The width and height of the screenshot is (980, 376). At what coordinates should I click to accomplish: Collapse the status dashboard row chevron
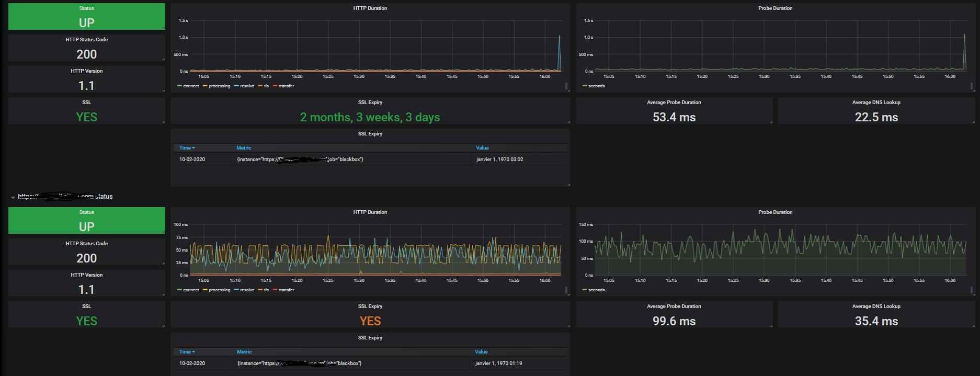[x=13, y=197]
